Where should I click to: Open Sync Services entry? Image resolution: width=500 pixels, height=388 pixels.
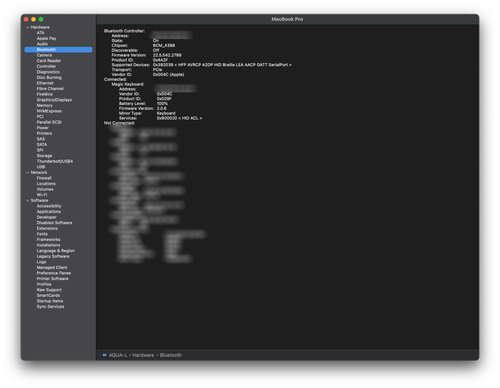50,307
